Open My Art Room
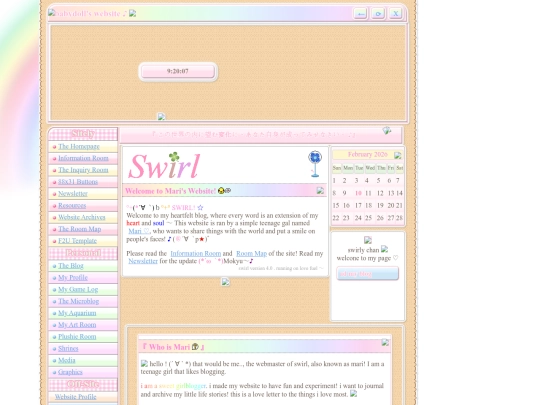Viewport: 540px width, 405px height. pos(77,325)
